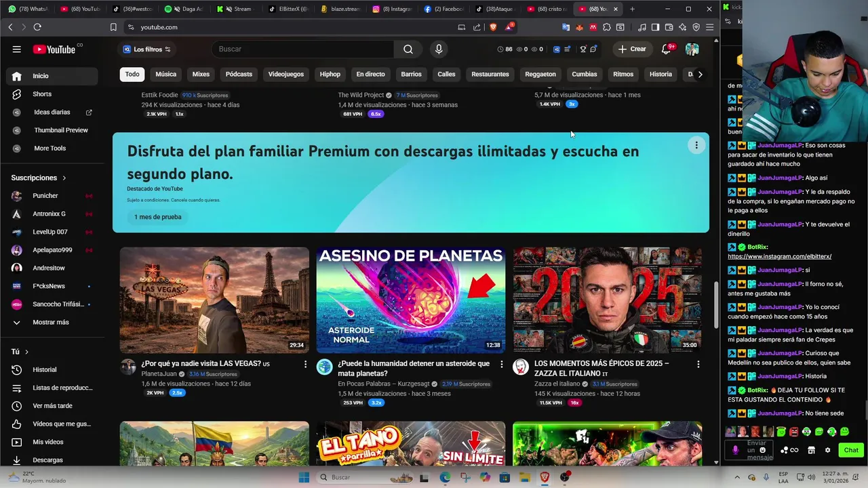The height and width of the screenshot is (488, 868).
Task: Expand the Tú section chevron
Action: click(26, 352)
